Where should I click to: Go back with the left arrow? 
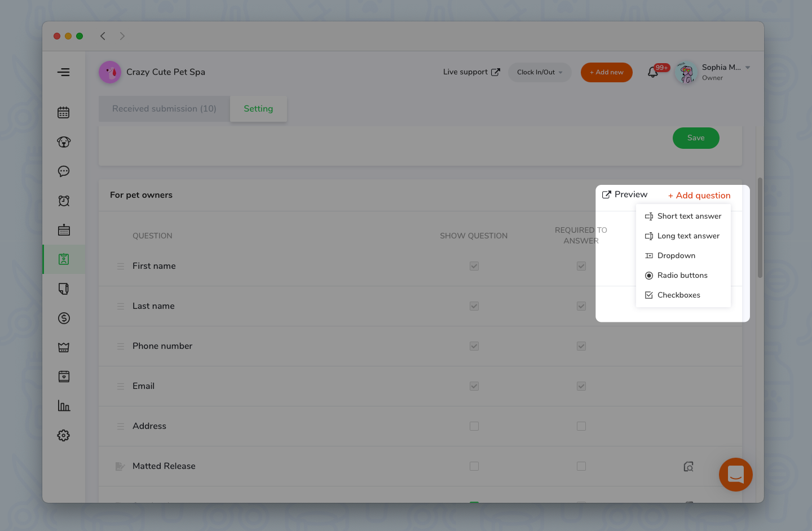[x=103, y=36]
